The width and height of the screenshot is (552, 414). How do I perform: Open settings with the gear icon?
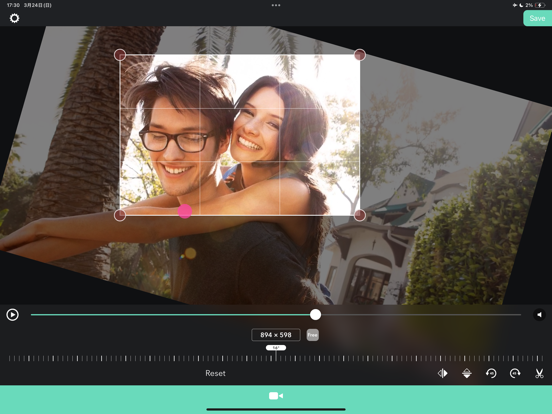(x=14, y=18)
